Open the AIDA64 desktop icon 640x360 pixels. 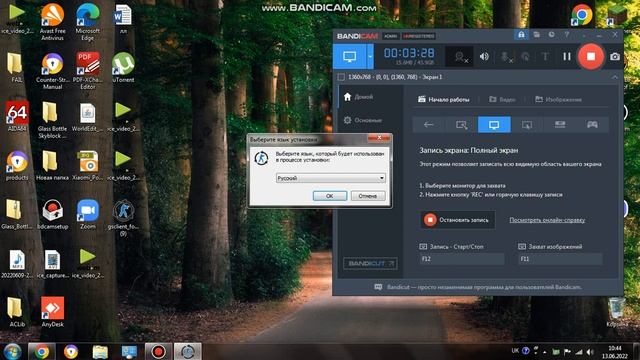tap(17, 116)
